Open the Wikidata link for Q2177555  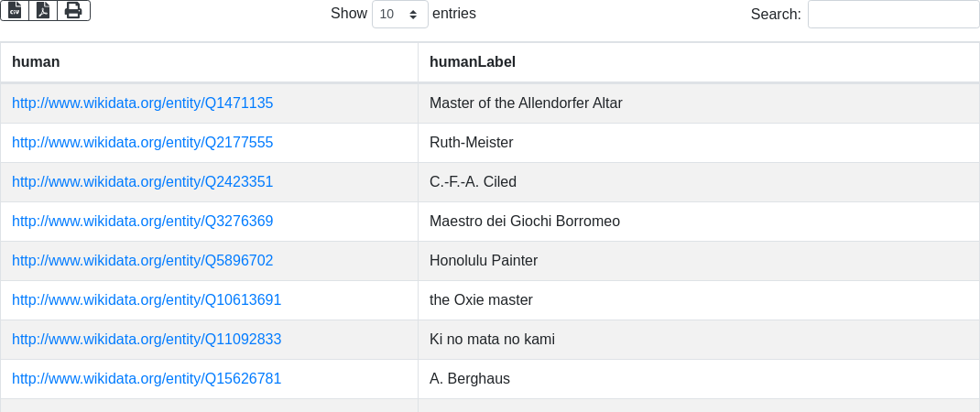coord(143,143)
